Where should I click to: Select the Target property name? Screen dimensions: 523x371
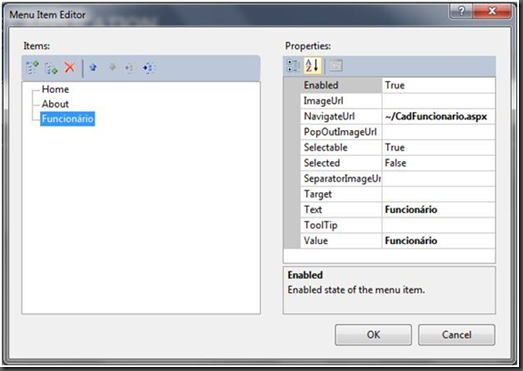(x=341, y=194)
